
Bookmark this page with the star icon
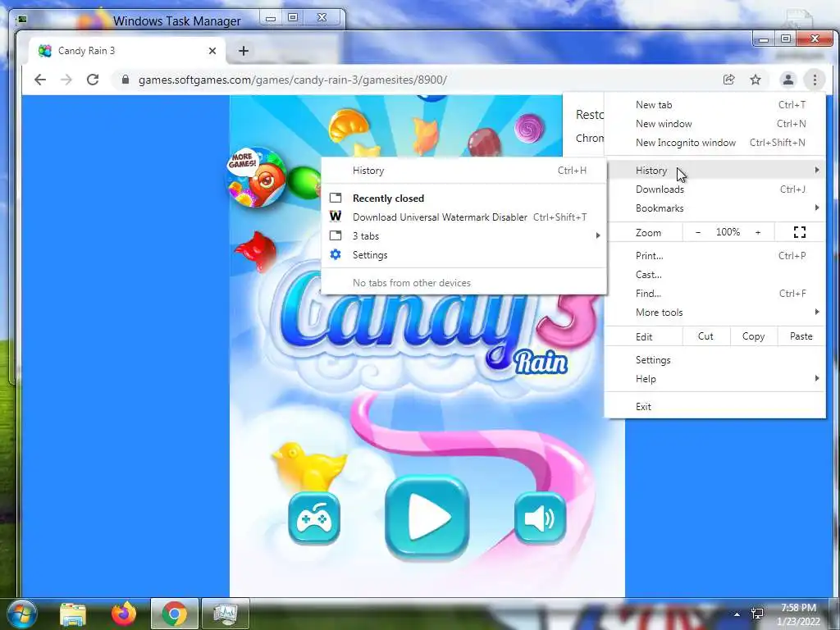click(756, 80)
